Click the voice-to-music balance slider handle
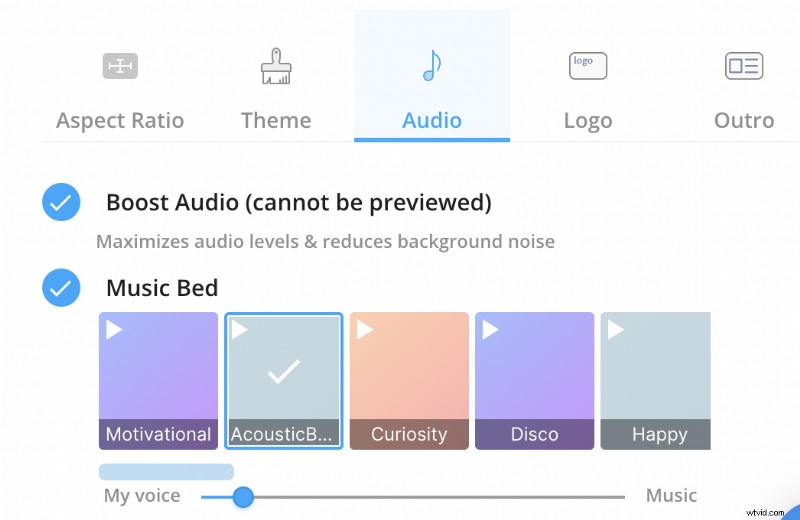Viewport: 800px width, 520px height. pyautogui.click(x=243, y=497)
